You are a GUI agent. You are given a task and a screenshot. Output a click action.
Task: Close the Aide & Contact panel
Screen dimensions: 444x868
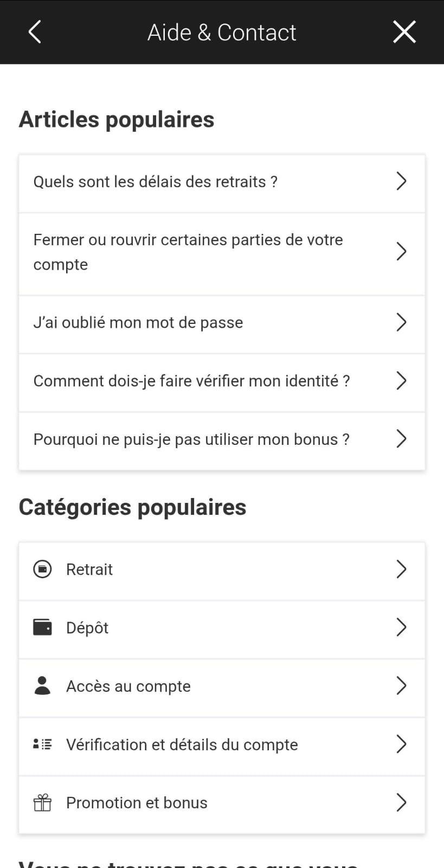click(404, 32)
